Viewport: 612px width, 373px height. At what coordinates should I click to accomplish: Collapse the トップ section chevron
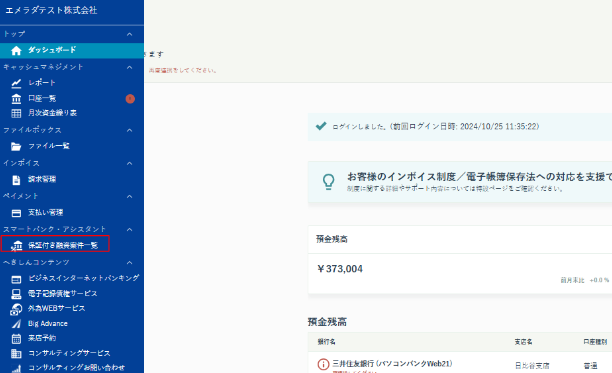130,34
